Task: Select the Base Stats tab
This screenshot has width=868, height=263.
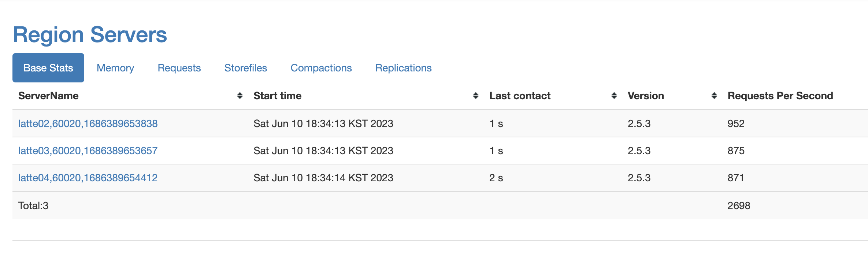Action: point(48,68)
